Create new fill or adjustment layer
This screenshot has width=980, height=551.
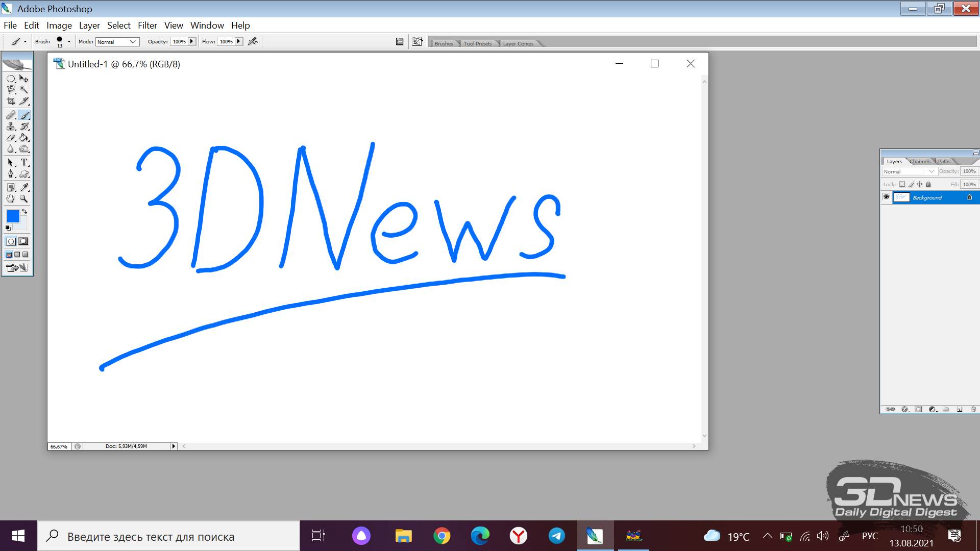click(x=933, y=409)
